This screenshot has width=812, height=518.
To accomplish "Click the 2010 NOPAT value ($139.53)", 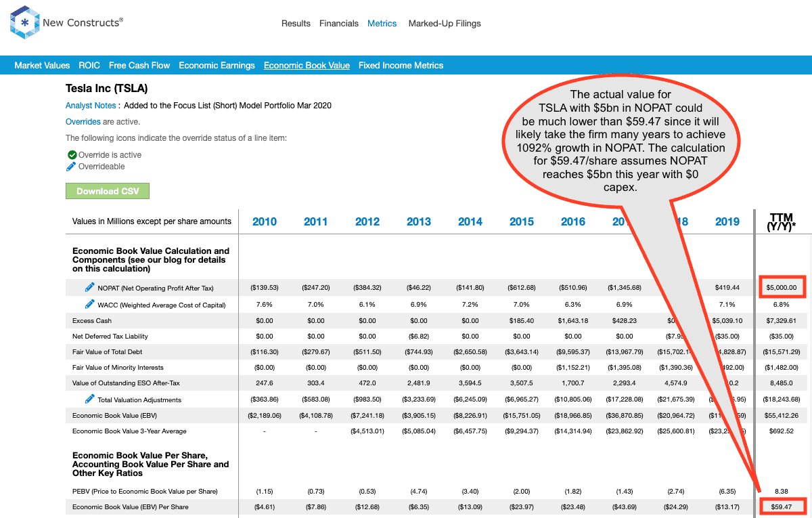I will [x=265, y=288].
